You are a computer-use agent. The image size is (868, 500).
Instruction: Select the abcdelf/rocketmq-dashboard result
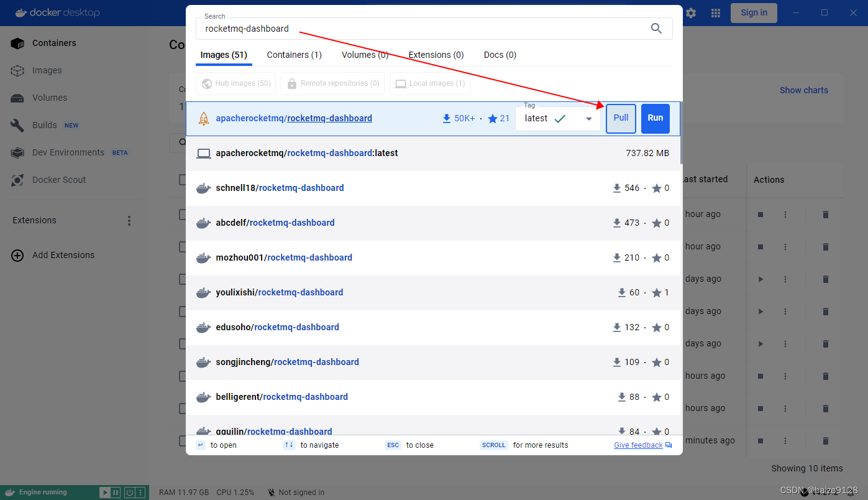click(x=434, y=223)
